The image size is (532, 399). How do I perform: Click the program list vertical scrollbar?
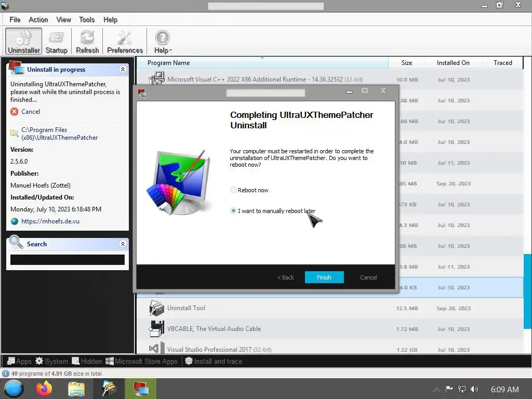pyautogui.click(x=527, y=291)
